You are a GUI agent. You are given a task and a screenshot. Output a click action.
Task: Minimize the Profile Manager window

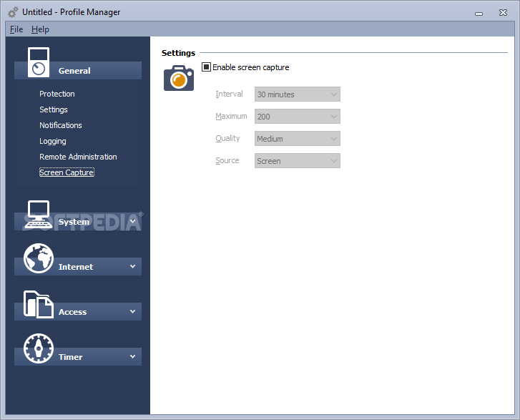pyautogui.click(x=479, y=13)
